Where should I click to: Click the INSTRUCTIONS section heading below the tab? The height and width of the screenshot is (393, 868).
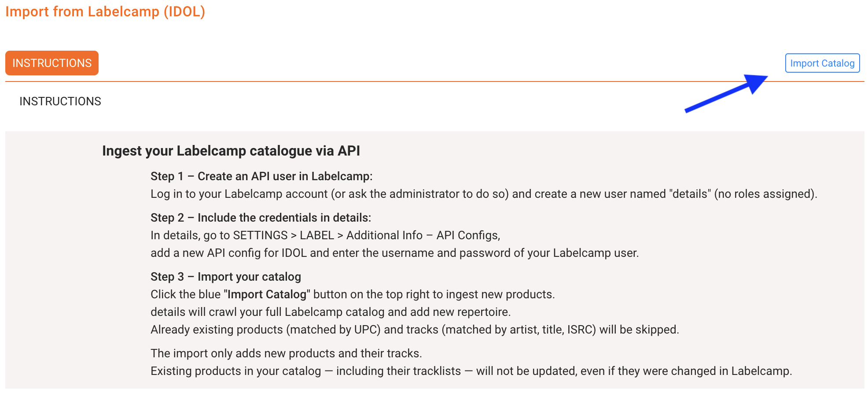60,101
